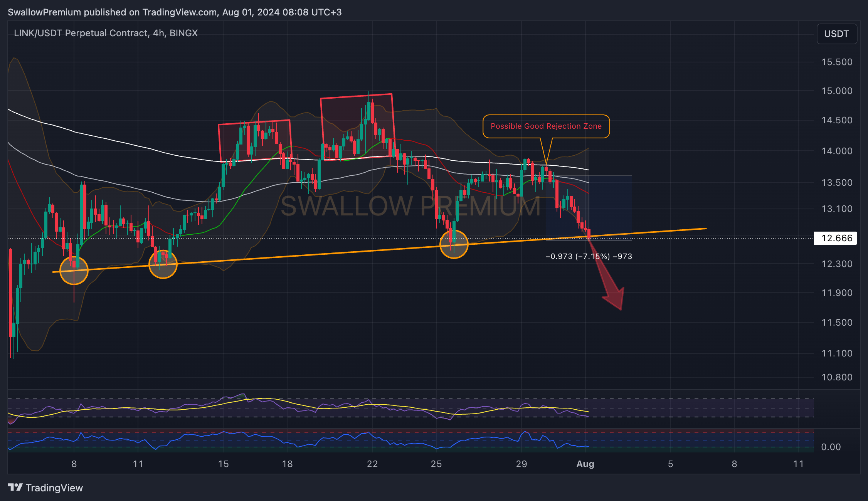Click the date label 29 on time axis

click(521, 464)
